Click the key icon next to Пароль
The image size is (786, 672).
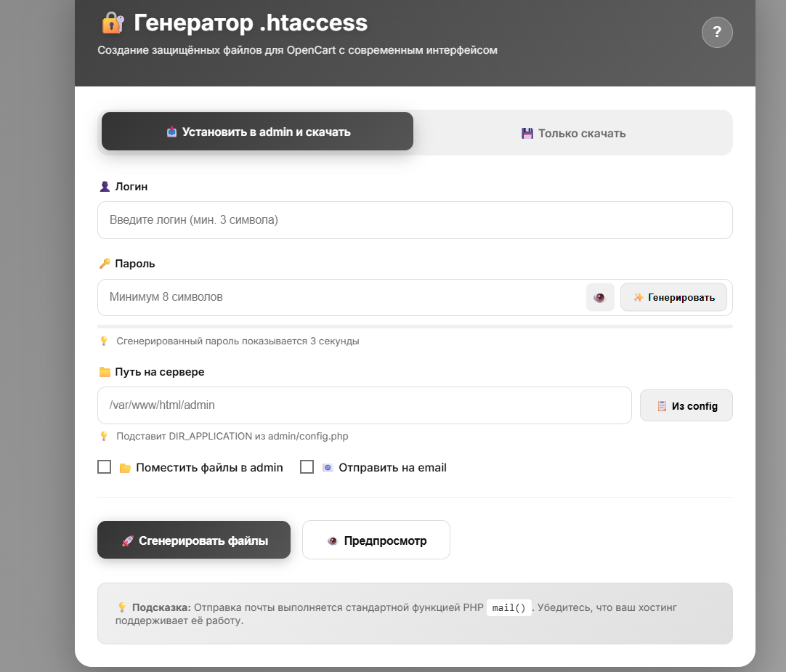click(105, 264)
